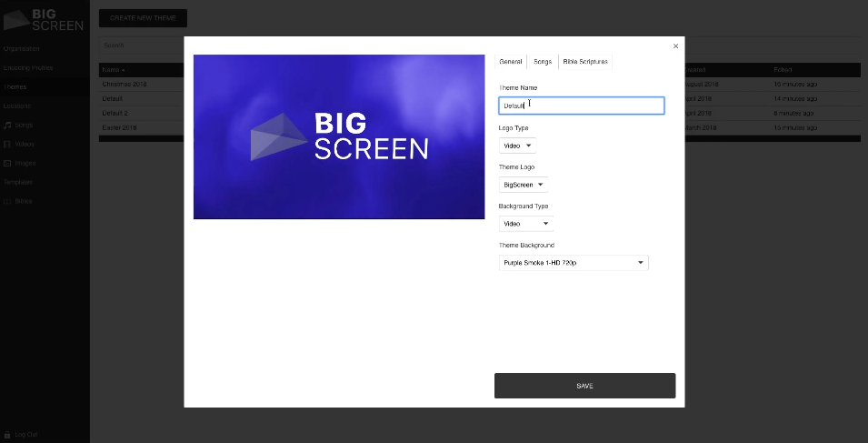868x443 pixels.
Task: Click the film Videos icon
Action: (7, 144)
